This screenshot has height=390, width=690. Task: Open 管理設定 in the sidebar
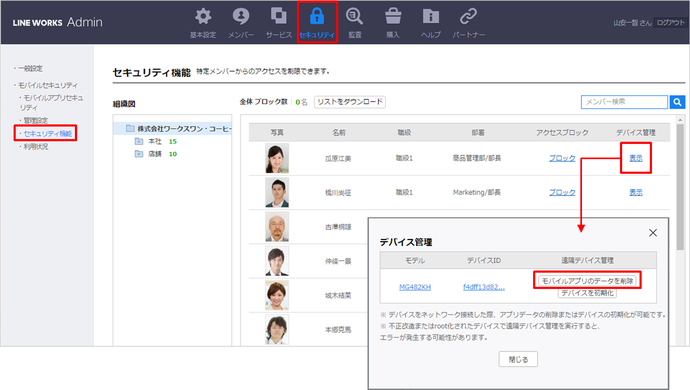(35, 120)
